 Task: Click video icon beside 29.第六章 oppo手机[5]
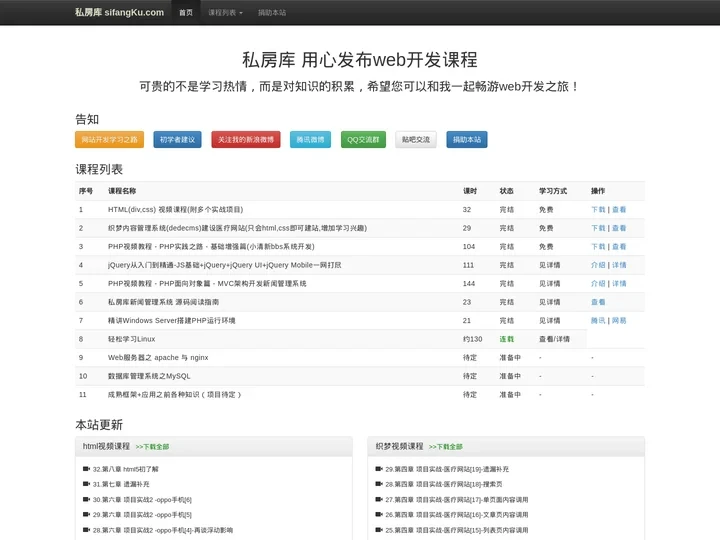pyautogui.click(x=86, y=514)
